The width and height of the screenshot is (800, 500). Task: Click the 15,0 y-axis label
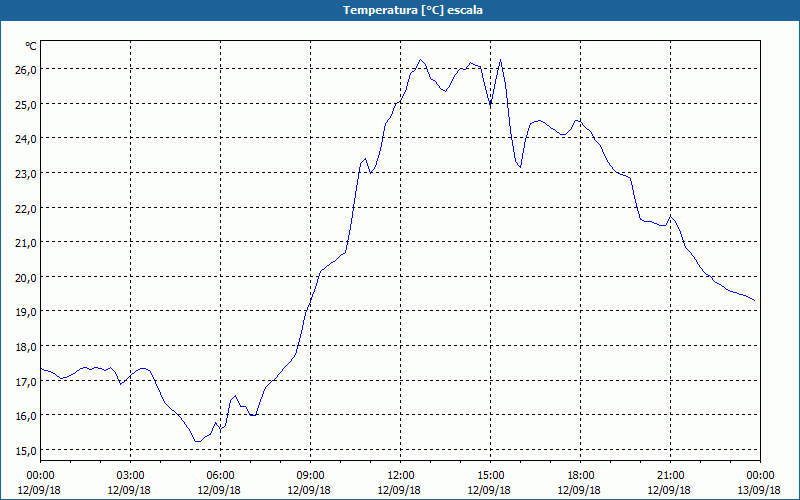point(26,451)
